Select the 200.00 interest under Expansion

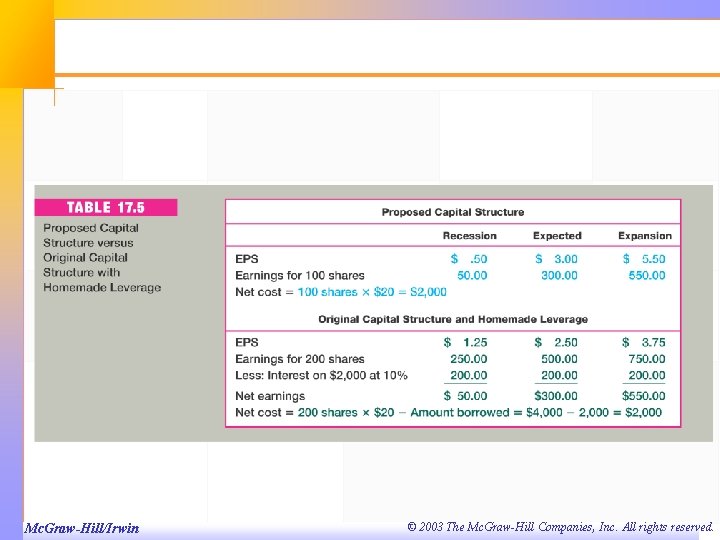coord(647,376)
